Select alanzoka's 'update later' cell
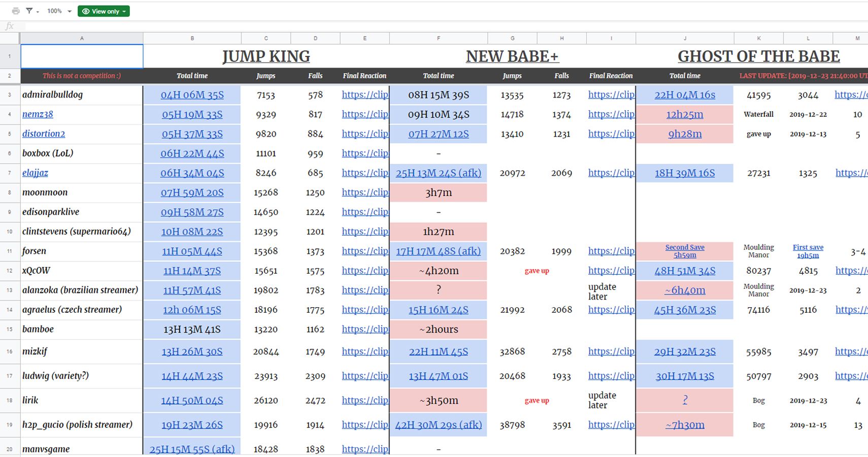The height and width of the screenshot is (457, 868). [611, 291]
